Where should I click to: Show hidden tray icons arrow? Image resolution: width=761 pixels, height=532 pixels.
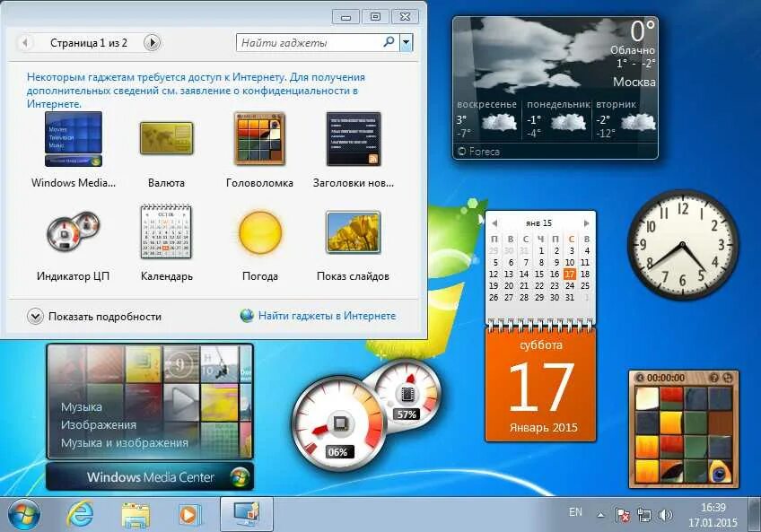[x=601, y=515]
